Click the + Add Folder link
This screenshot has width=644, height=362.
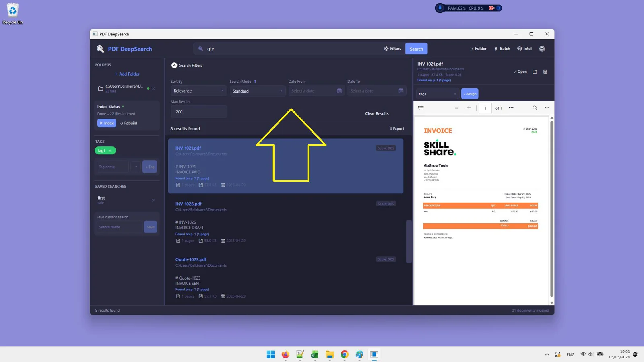tap(127, 74)
